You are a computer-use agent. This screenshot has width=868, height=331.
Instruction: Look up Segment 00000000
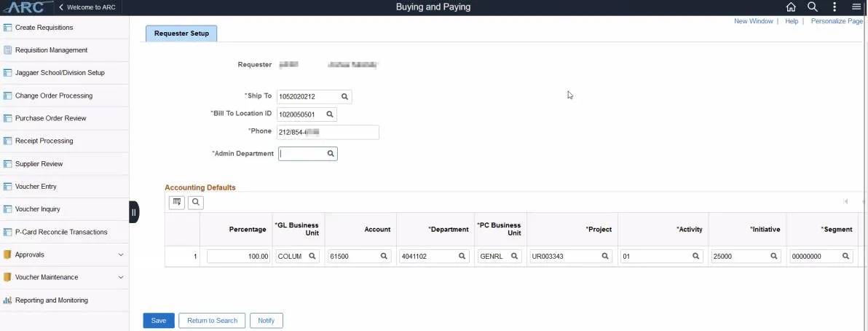[846, 256]
